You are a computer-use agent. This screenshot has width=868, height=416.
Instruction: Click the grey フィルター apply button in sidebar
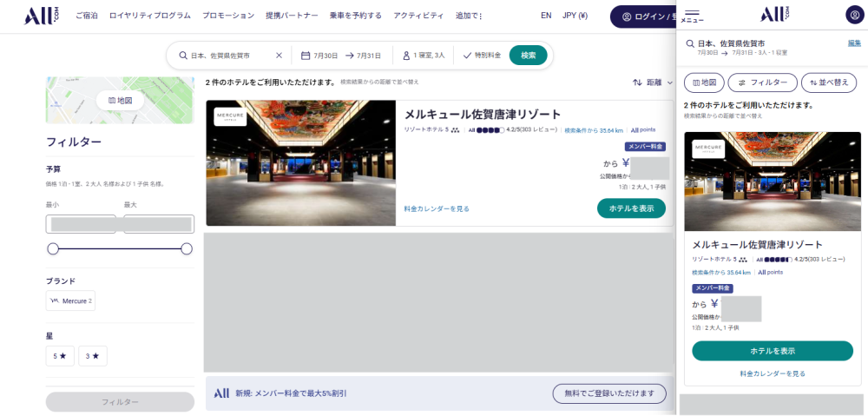pyautogui.click(x=120, y=402)
